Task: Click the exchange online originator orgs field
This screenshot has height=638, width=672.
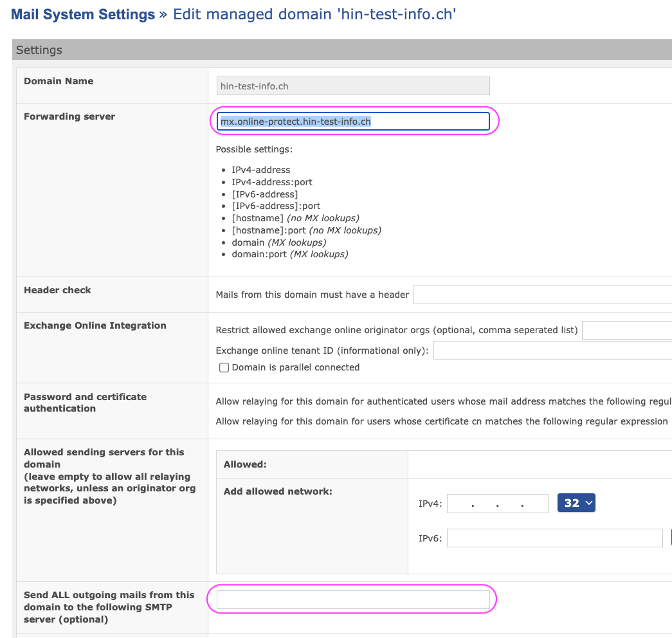Action: click(x=627, y=330)
